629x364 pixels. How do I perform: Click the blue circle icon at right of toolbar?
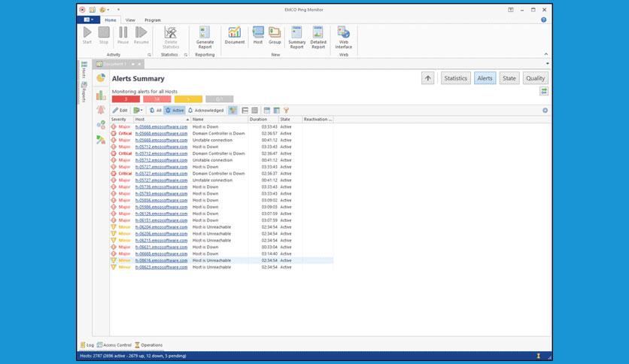[x=545, y=111]
